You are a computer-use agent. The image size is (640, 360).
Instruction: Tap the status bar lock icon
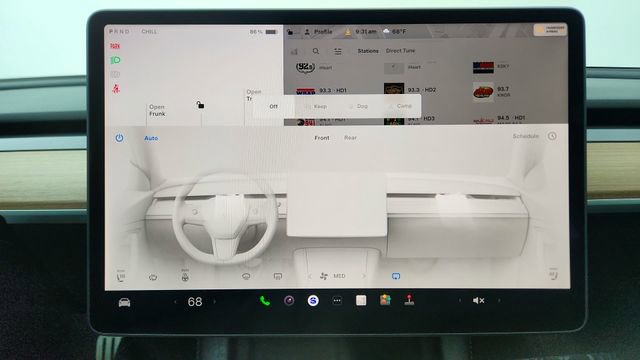[290, 31]
